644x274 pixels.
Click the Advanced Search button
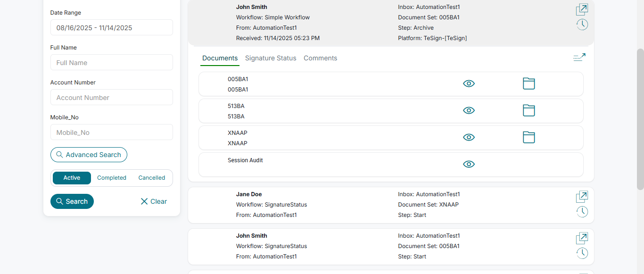click(89, 155)
